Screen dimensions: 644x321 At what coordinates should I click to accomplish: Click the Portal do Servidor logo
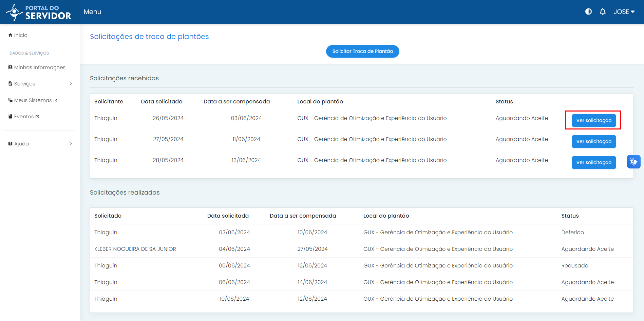coord(39,12)
